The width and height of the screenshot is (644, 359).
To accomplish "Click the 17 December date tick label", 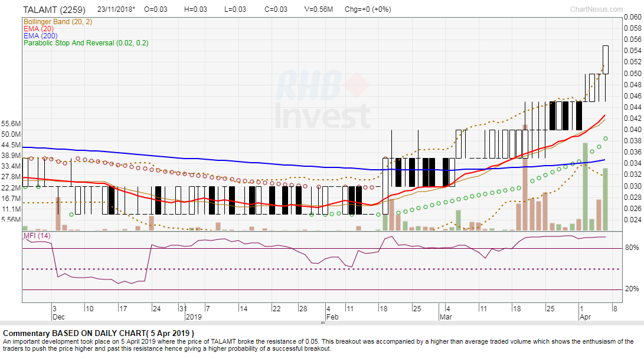I will 123,308.
